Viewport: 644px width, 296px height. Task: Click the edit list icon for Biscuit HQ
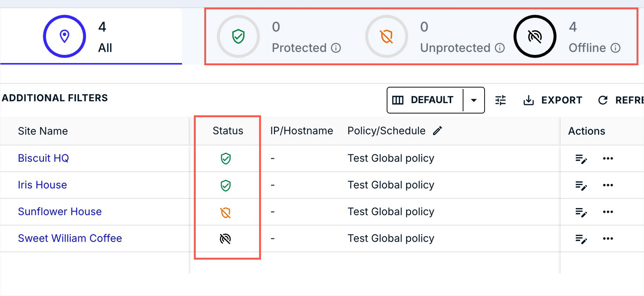tap(581, 159)
